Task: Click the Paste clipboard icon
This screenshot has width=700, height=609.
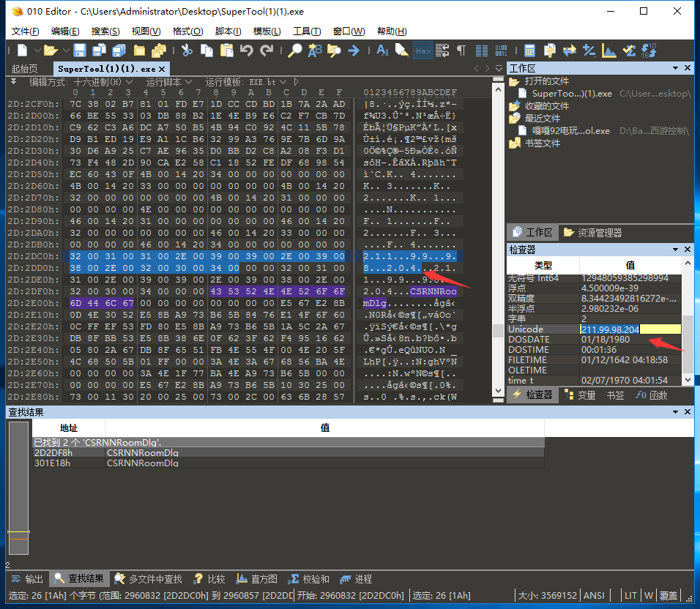Action: pyautogui.click(x=227, y=51)
